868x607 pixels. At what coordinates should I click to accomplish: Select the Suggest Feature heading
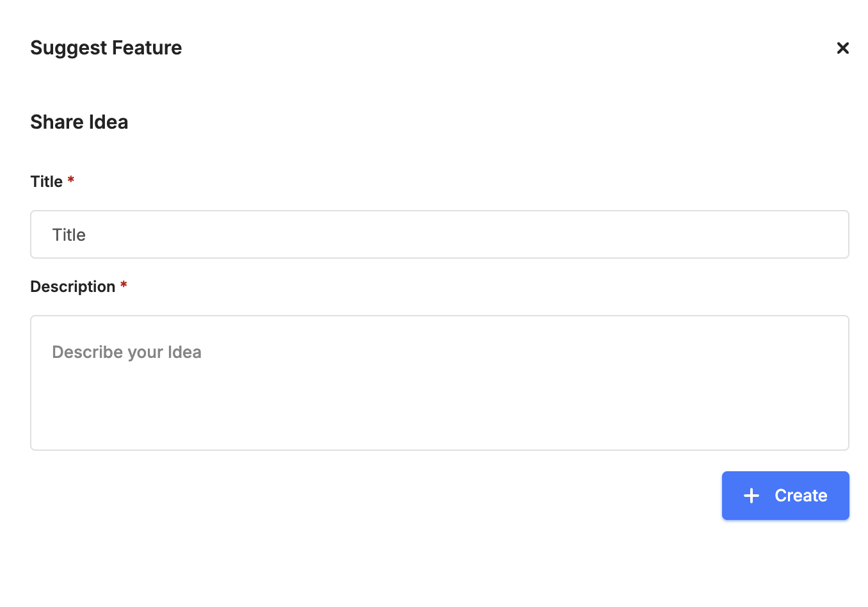pos(106,47)
